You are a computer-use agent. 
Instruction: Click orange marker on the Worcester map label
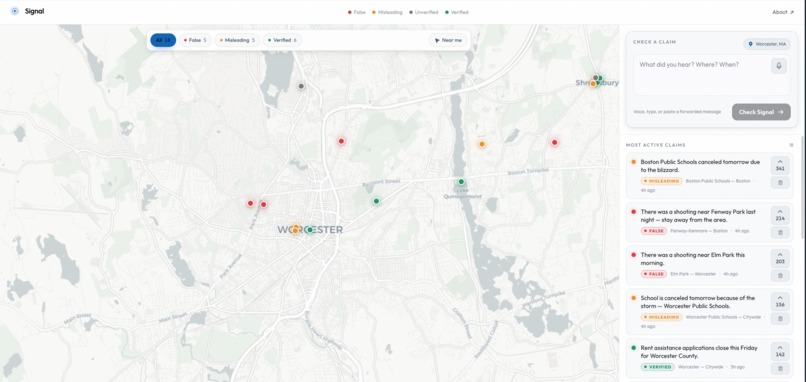(x=295, y=230)
